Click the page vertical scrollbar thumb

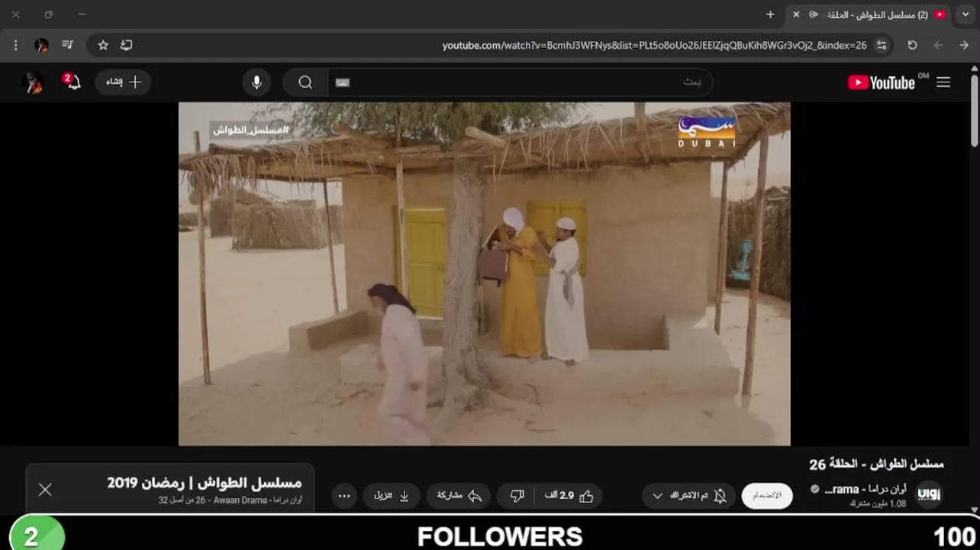pos(974,111)
